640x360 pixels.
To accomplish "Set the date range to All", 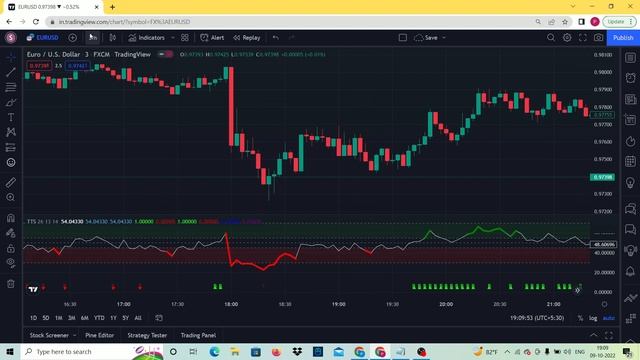I will point(138,318).
